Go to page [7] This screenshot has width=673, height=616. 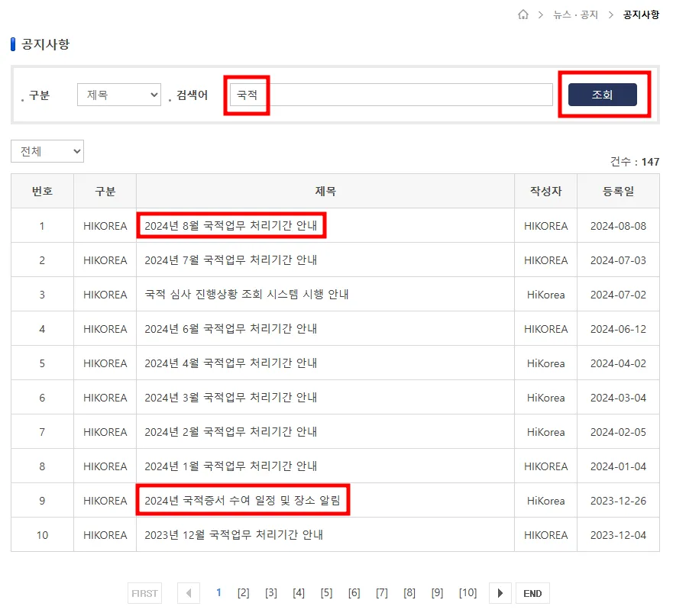[381, 593]
